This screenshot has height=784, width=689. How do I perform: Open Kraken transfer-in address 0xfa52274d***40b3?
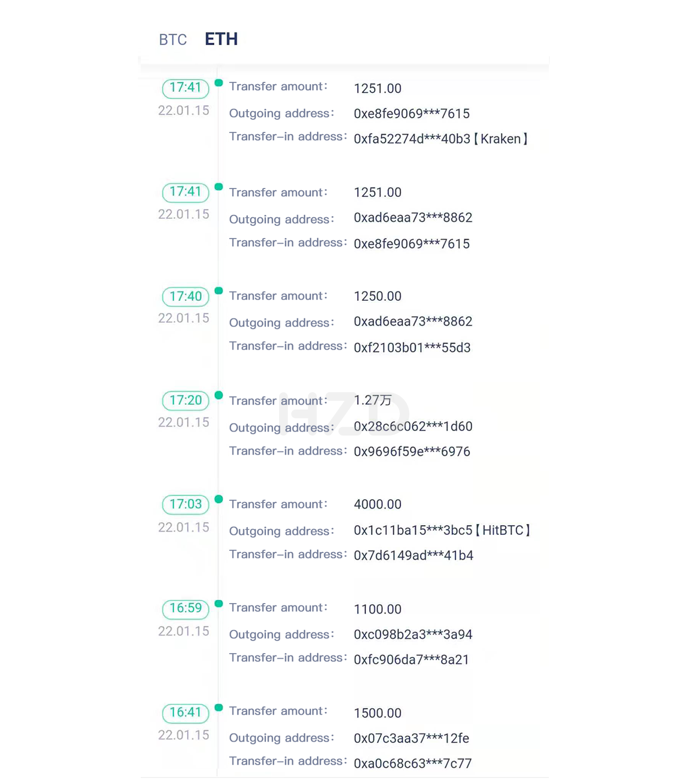click(x=441, y=139)
